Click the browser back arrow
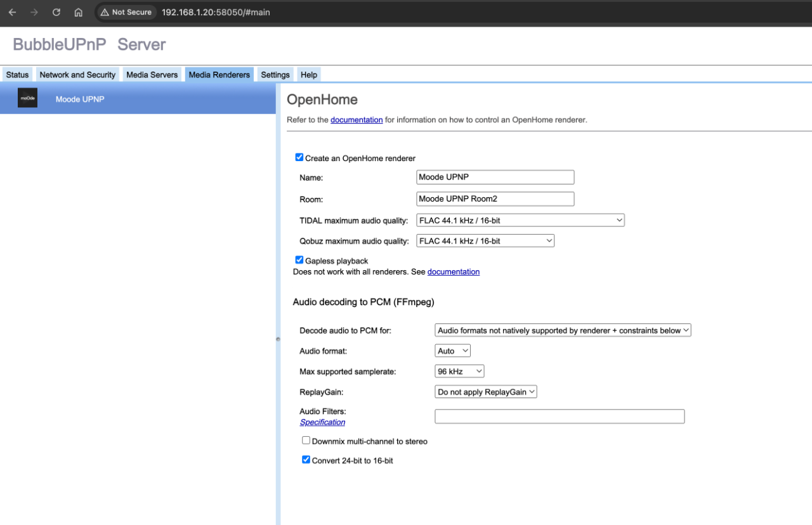The height and width of the screenshot is (525, 812). click(12, 12)
